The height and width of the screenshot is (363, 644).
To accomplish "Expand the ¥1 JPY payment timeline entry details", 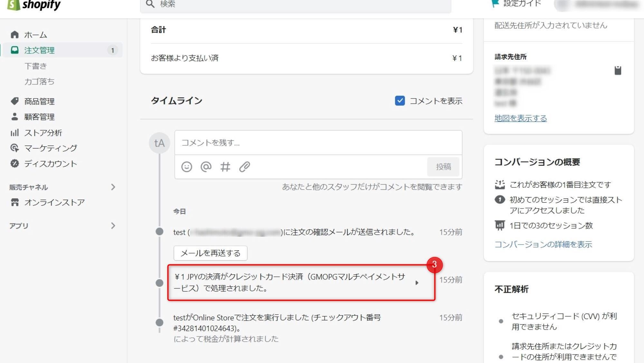I will tap(418, 282).
